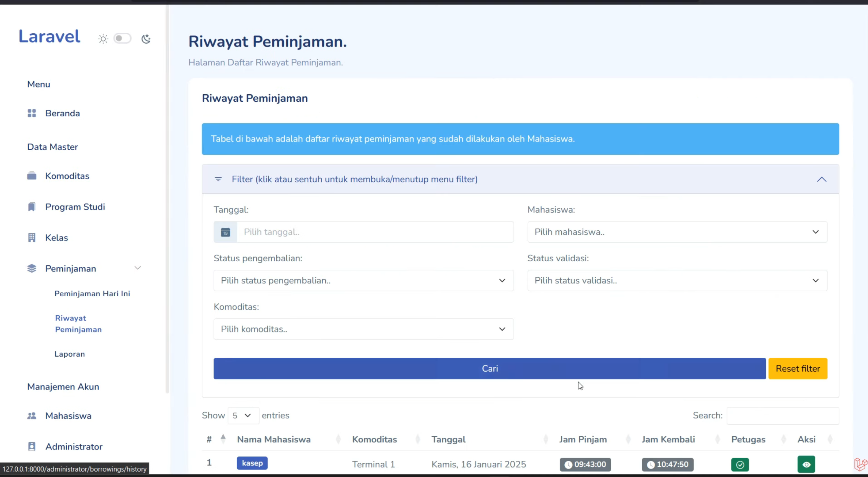Open Mahasiswa menu item
Viewport: 868px width, 477px height.
click(68, 416)
